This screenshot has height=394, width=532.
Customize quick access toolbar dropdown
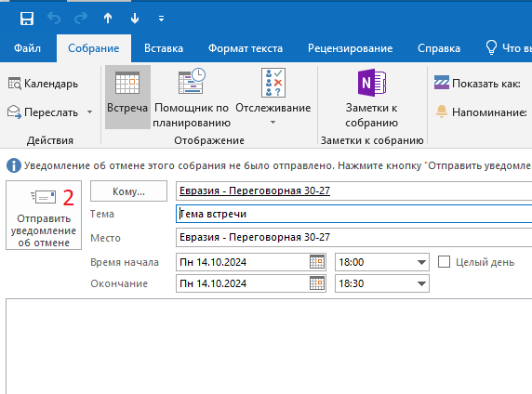coord(162,19)
